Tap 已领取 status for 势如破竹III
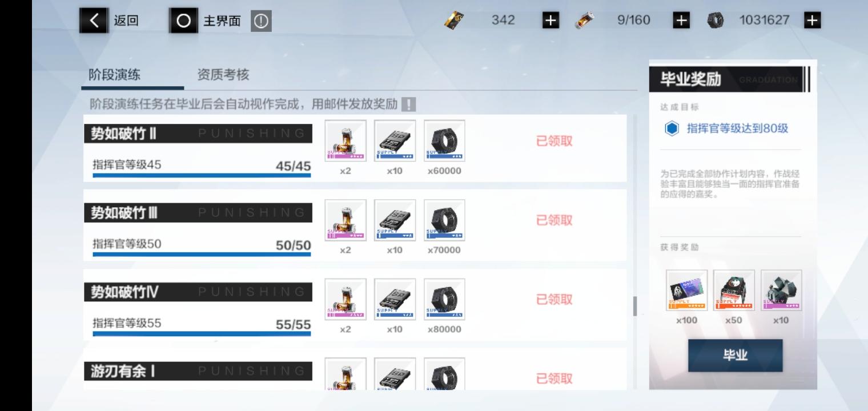The image size is (868, 411). tap(554, 220)
